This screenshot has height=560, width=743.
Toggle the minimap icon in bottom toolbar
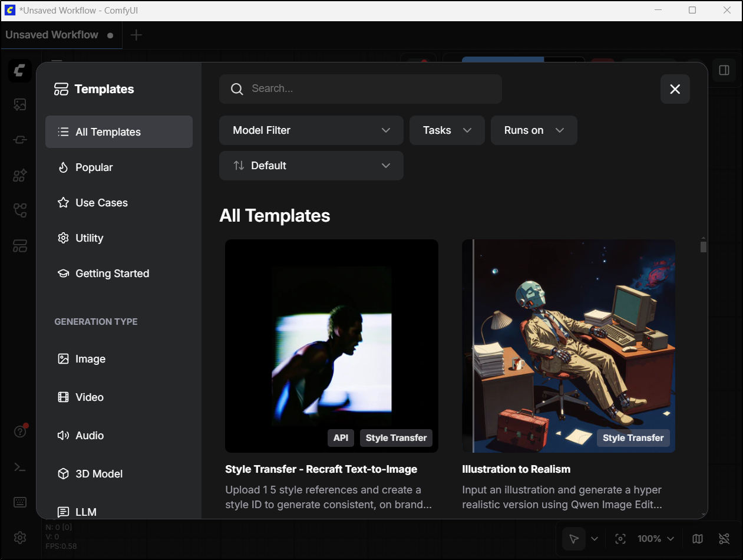(698, 539)
